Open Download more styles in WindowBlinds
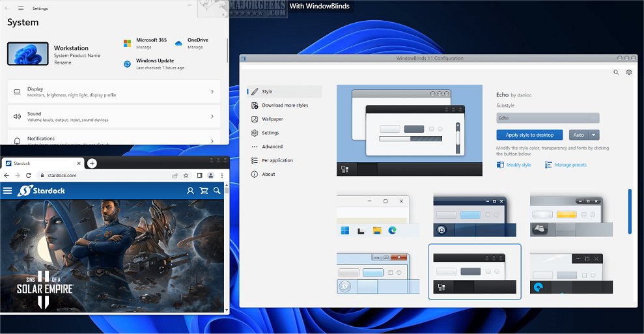This screenshot has height=334, width=644. tap(284, 105)
